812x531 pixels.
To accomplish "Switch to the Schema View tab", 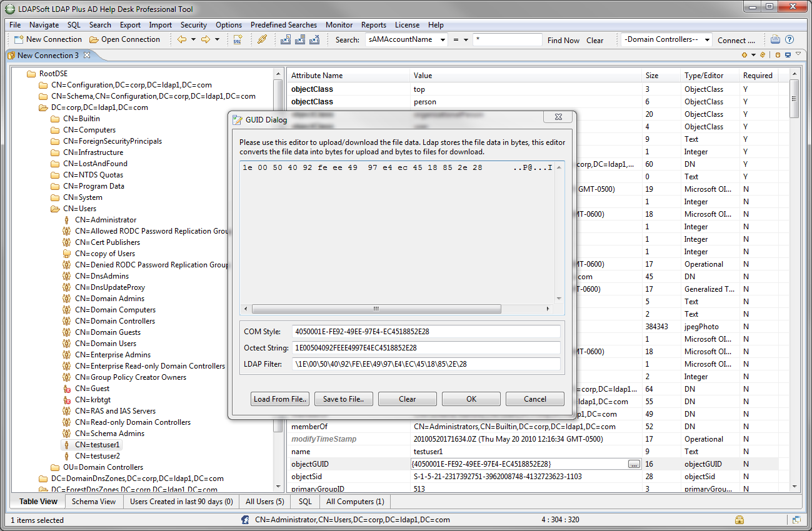I will click(94, 501).
